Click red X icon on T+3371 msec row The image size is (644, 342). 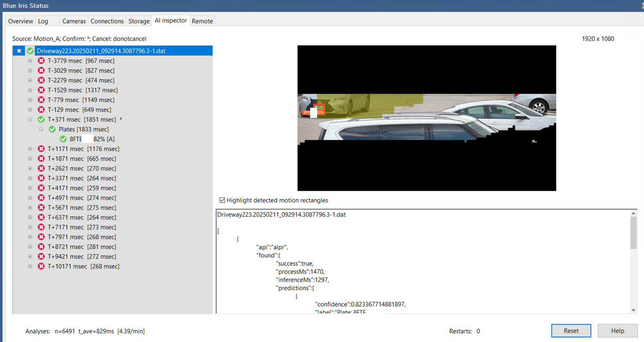click(x=41, y=178)
